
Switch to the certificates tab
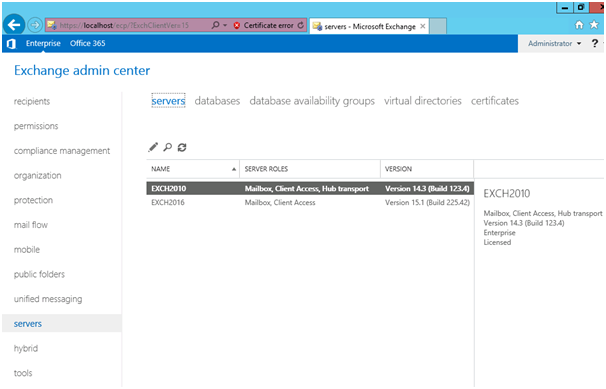(x=495, y=101)
